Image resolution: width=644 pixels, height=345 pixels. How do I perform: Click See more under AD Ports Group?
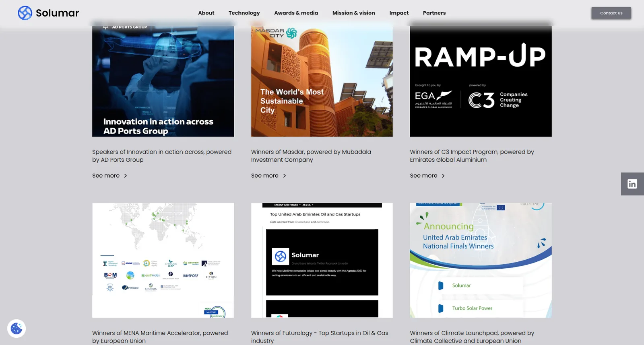pos(106,176)
